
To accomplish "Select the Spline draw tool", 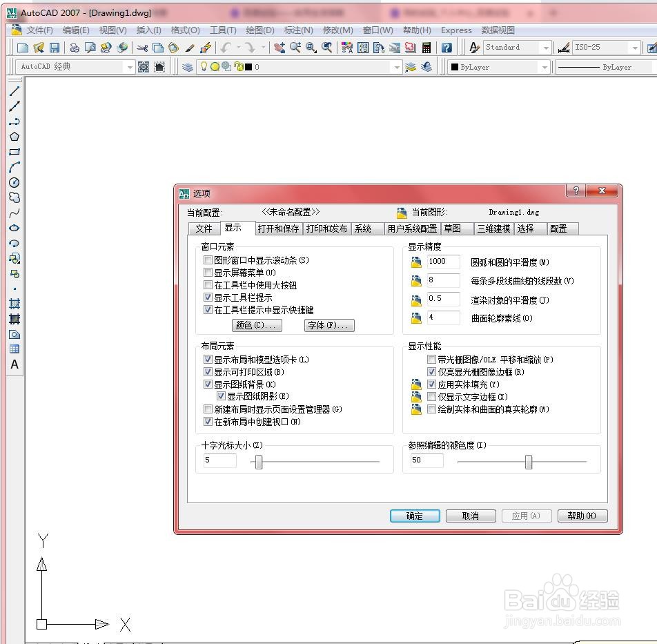I will (x=14, y=213).
